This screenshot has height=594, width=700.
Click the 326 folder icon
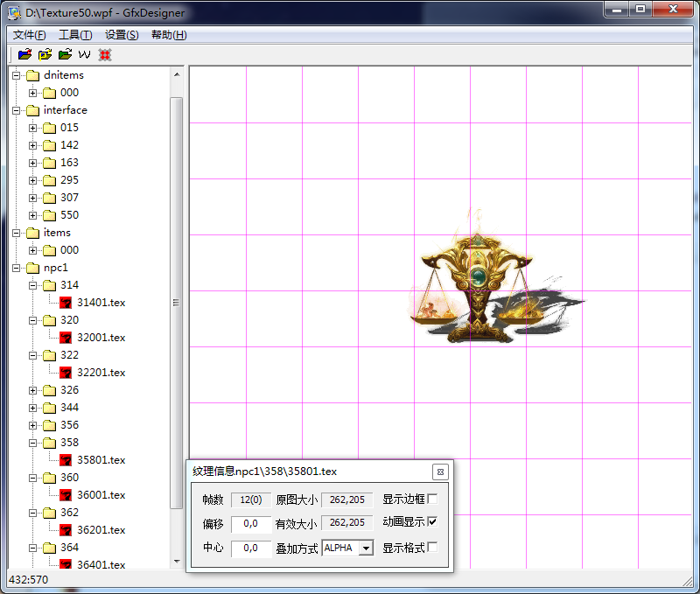pyautogui.click(x=50, y=390)
